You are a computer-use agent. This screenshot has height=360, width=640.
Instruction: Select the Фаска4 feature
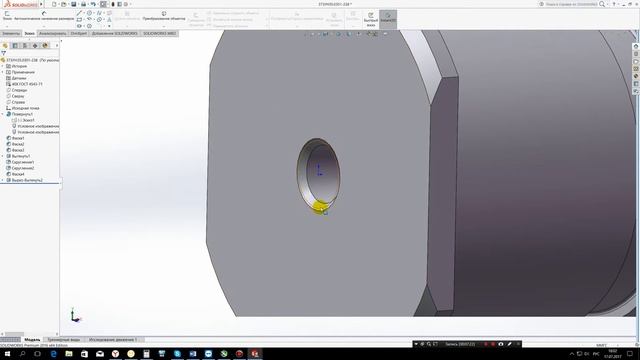(x=15, y=174)
